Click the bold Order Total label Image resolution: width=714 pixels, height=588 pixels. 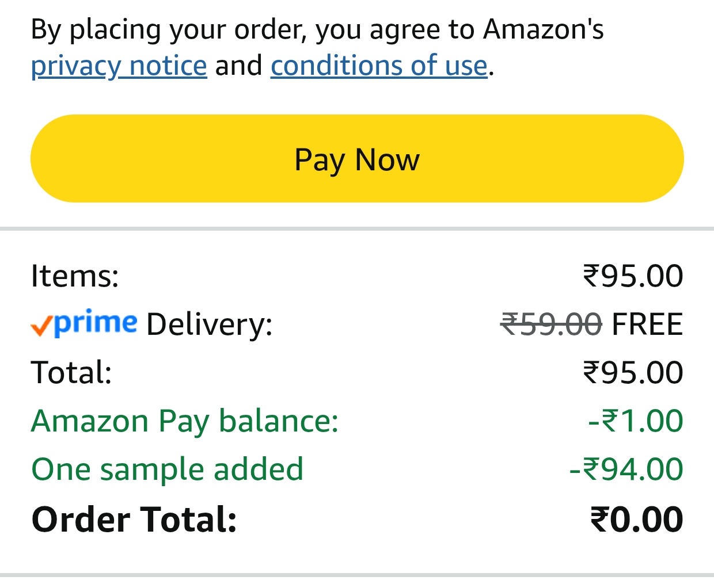coord(134,520)
